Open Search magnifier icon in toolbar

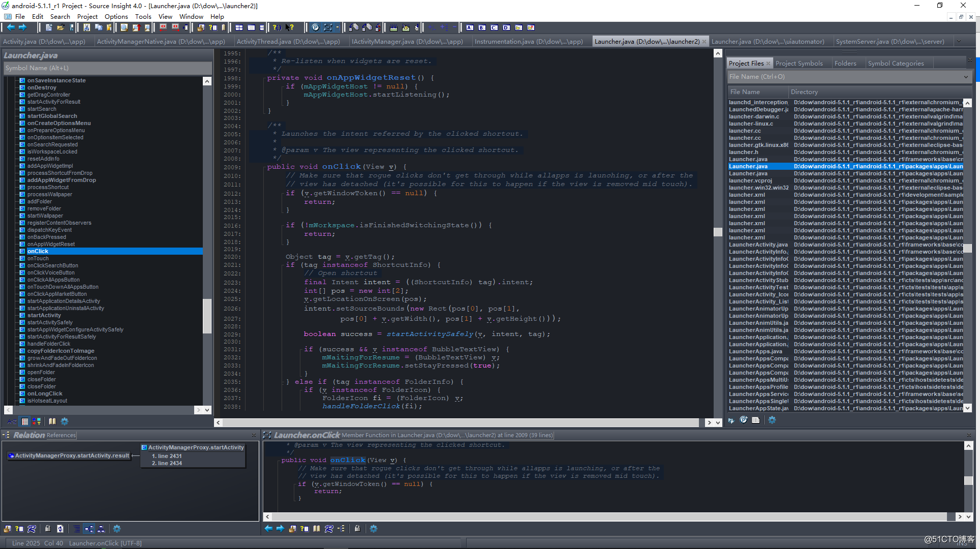[x=124, y=27]
